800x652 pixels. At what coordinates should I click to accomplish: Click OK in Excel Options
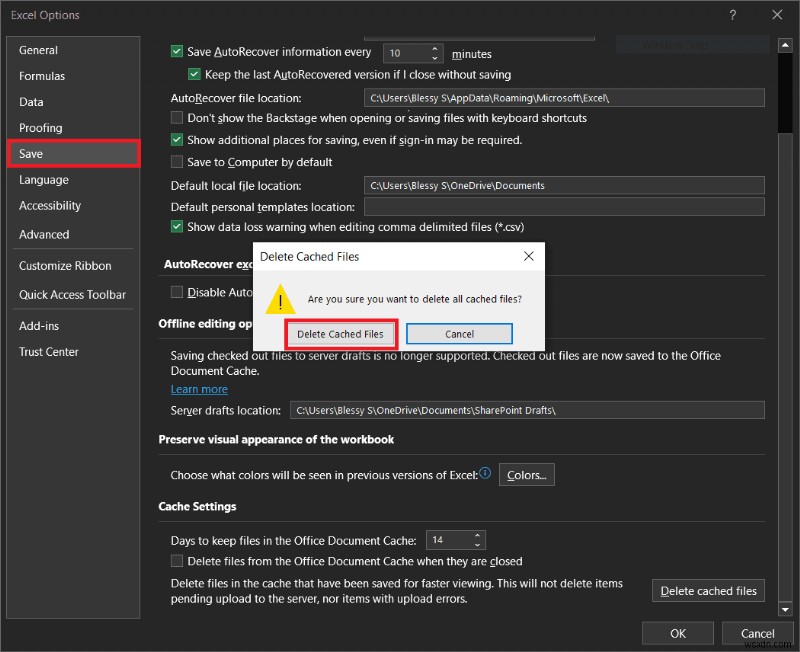click(x=678, y=634)
